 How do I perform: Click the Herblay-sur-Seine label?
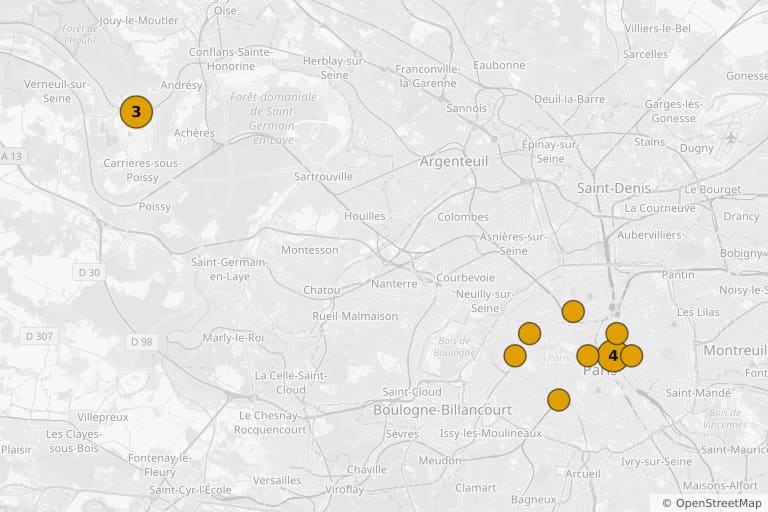pyautogui.click(x=335, y=68)
